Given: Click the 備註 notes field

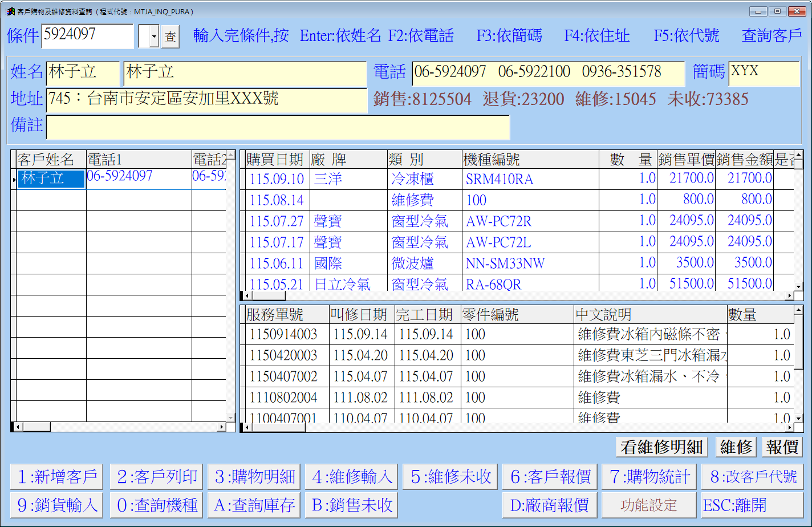Looking at the screenshot, I should pos(278,127).
